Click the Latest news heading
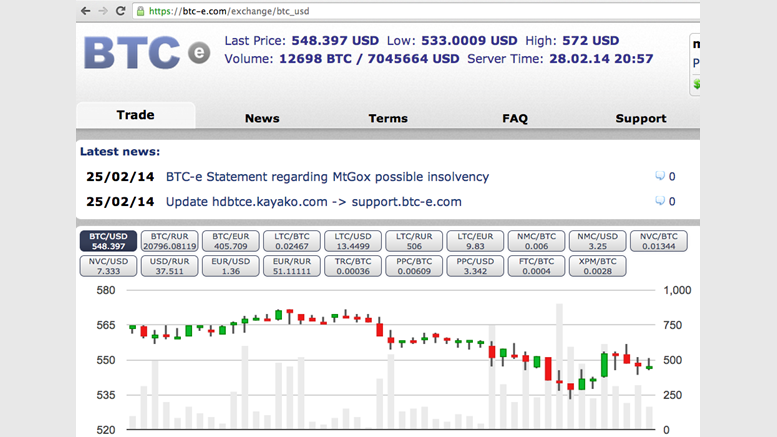The height and width of the screenshot is (437, 777). pyautogui.click(x=120, y=152)
